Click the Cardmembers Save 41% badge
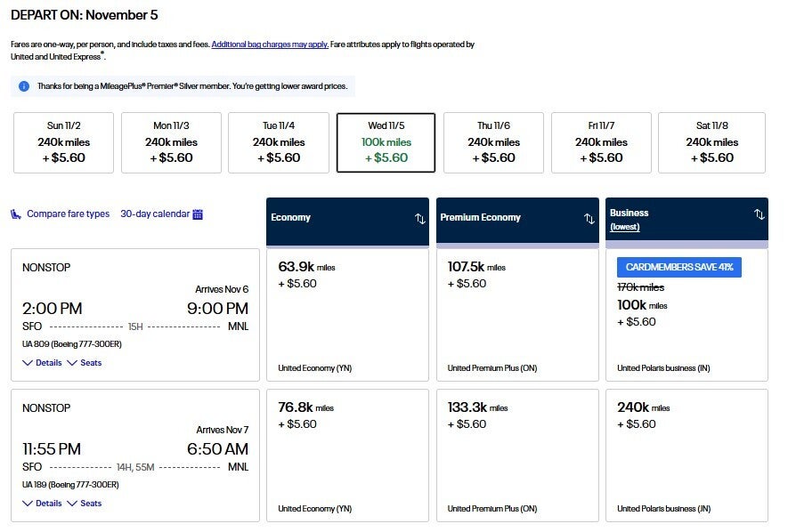788x532 pixels. [679, 267]
